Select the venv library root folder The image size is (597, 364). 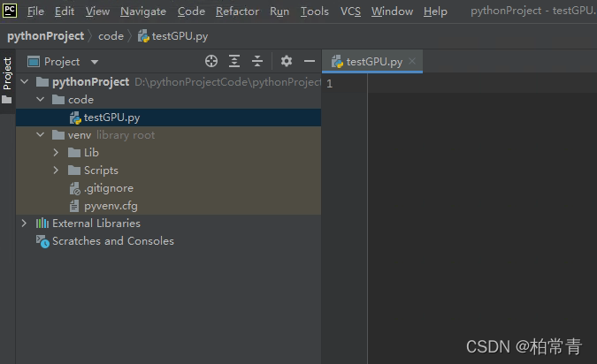point(168,135)
